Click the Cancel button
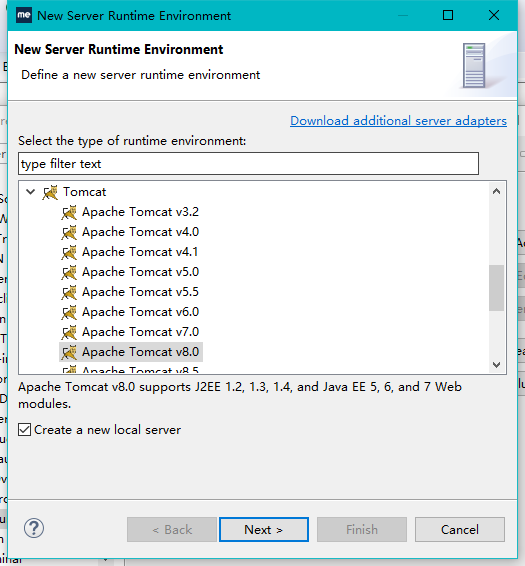The image size is (525, 566). click(460, 530)
